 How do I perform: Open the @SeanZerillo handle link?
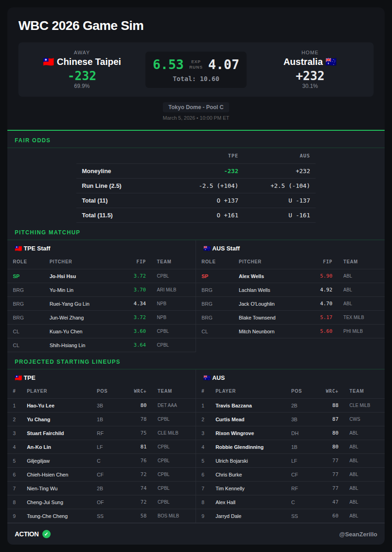[358, 534]
